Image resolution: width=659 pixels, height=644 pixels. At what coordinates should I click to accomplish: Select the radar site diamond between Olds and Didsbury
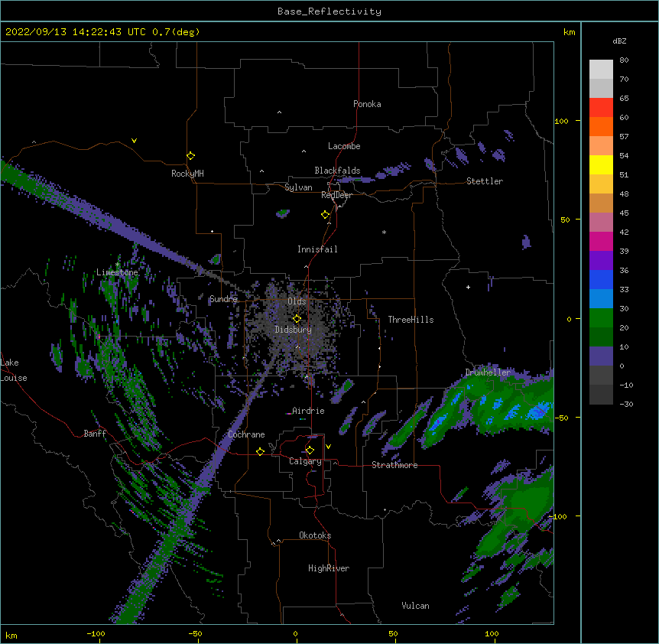[x=297, y=319]
